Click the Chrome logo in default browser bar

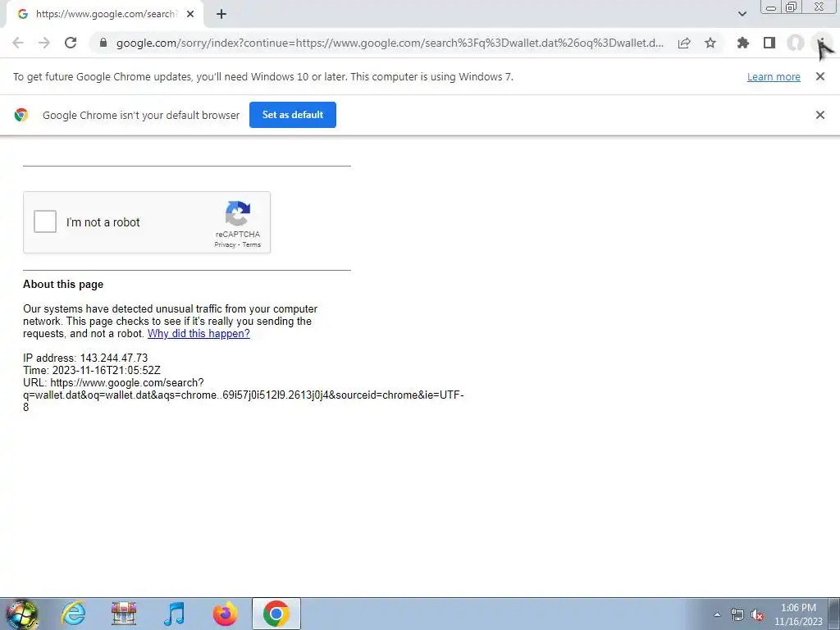tap(21, 115)
